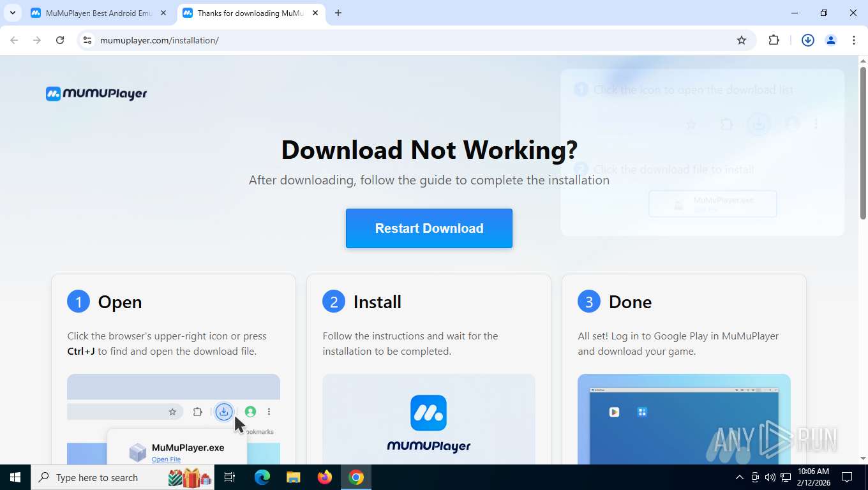Open a new browser tab
The image size is (868, 490).
coord(338,13)
